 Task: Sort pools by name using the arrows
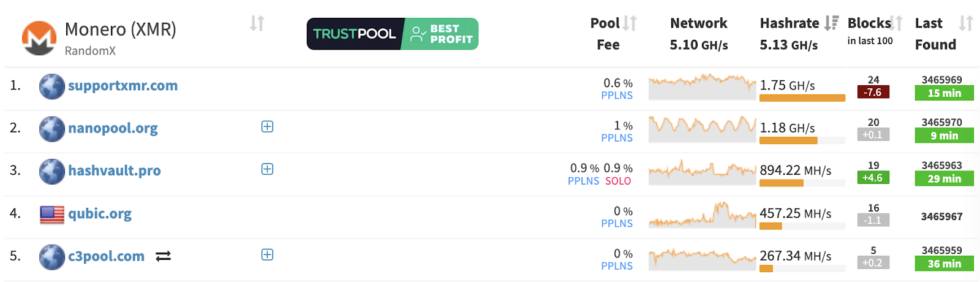(x=257, y=24)
